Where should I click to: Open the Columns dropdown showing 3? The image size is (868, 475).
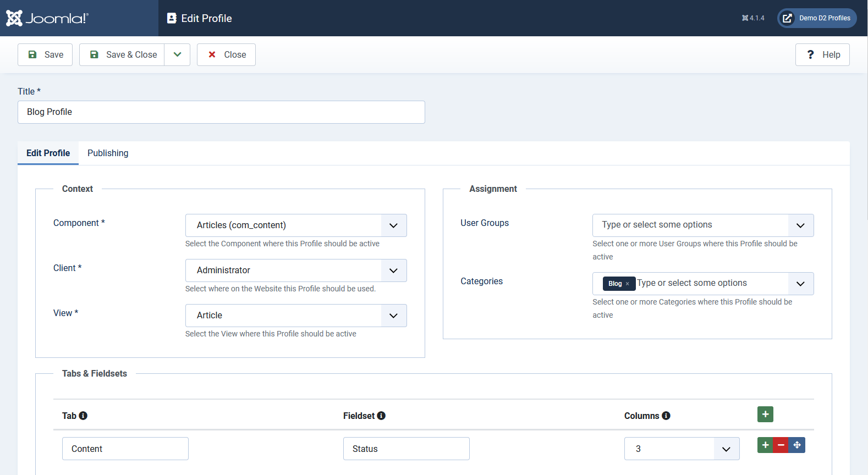(682, 449)
